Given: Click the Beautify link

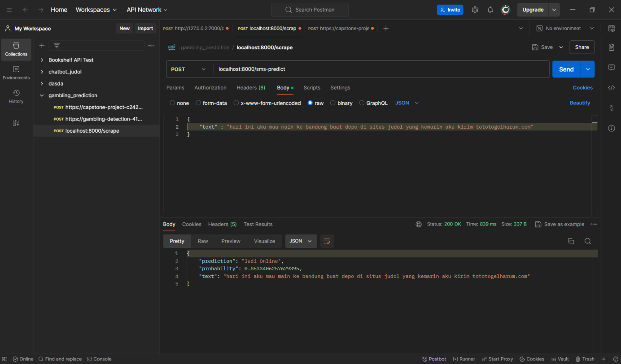Looking at the screenshot, I should point(580,103).
